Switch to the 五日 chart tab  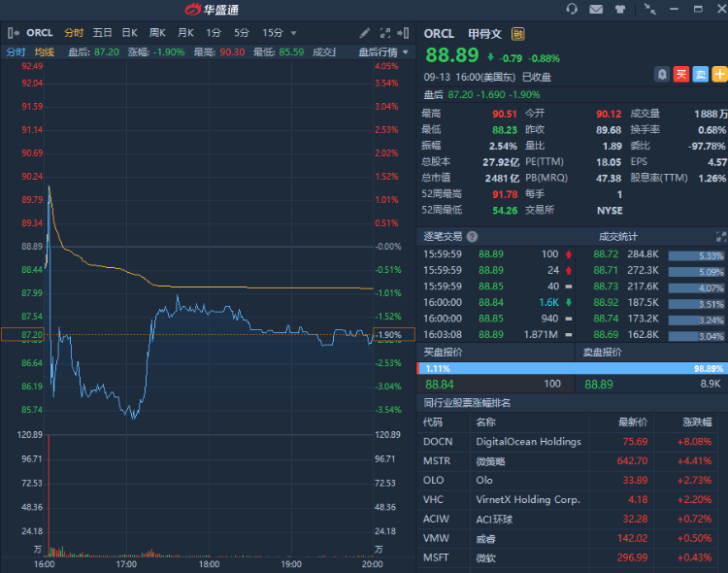[102, 33]
